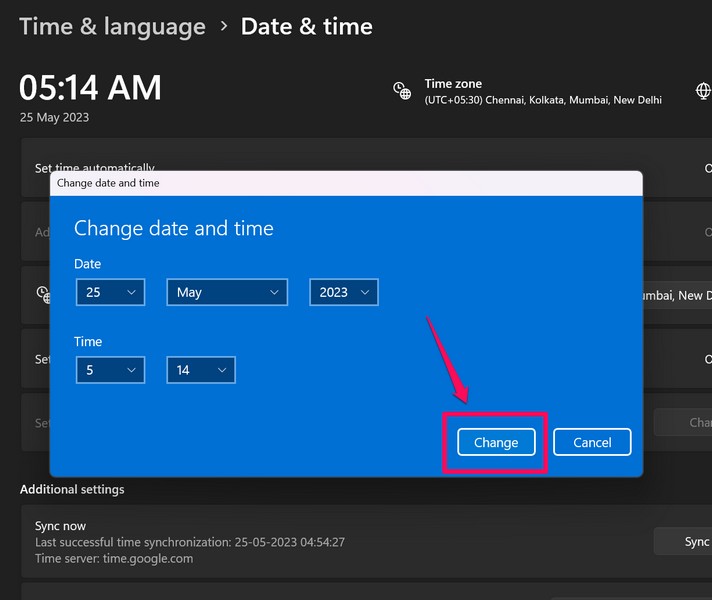Expand the month dropdown showing May
Viewport: 712px width, 600px height.
pyautogui.click(x=227, y=292)
